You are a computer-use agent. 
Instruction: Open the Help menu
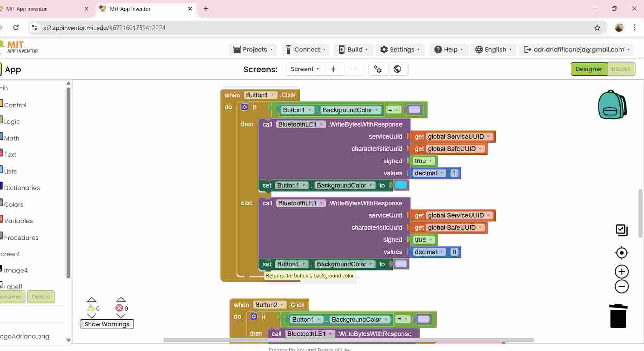coord(448,49)
